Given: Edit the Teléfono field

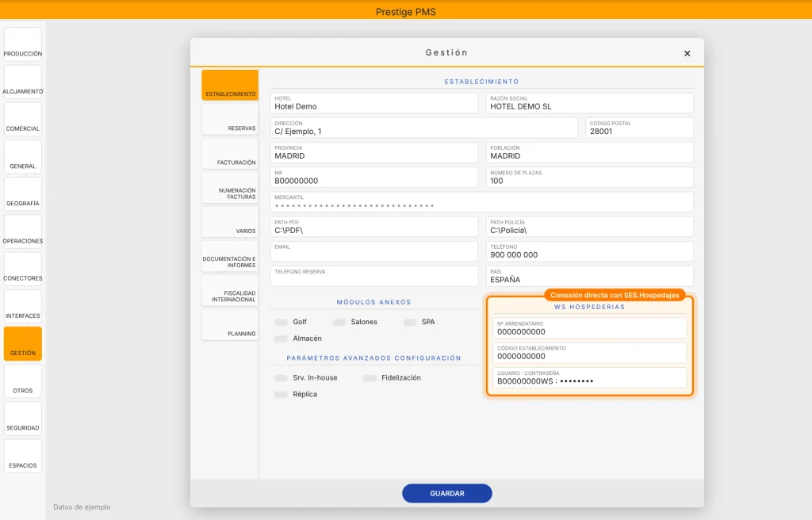Looking at the screenshot, I should point(589,251).
